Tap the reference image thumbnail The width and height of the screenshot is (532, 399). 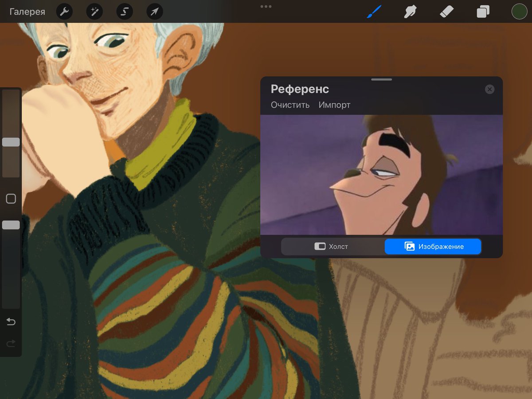pos(381,175)
